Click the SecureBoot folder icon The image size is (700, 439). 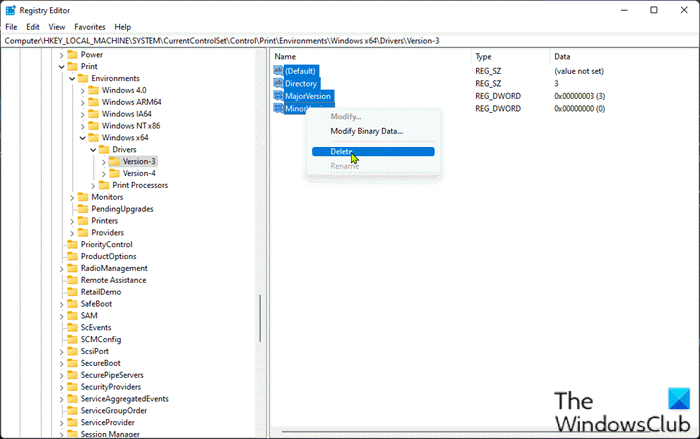click(72, 363)
